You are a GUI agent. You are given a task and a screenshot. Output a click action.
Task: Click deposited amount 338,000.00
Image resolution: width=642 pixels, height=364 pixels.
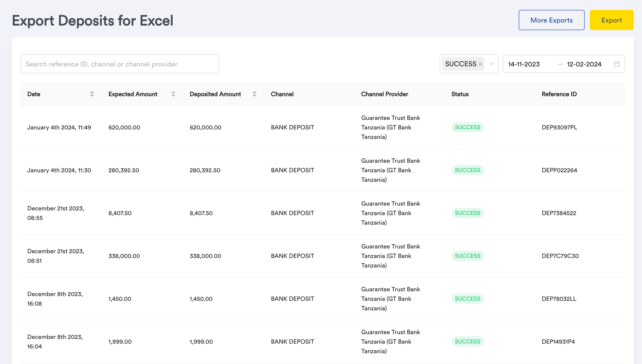[205, 256]
